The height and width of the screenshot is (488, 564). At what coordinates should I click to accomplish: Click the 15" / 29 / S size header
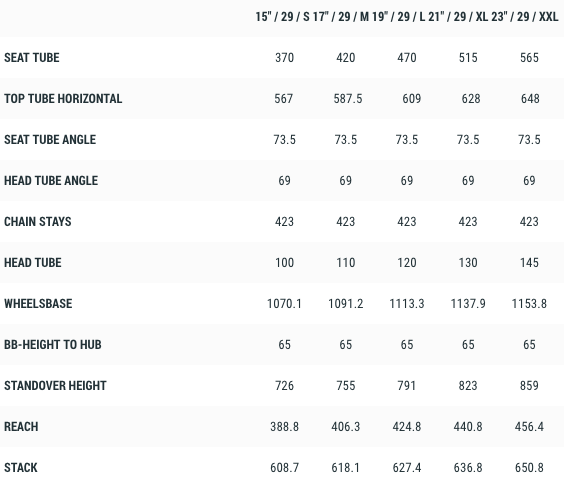(x=282, y=17)
